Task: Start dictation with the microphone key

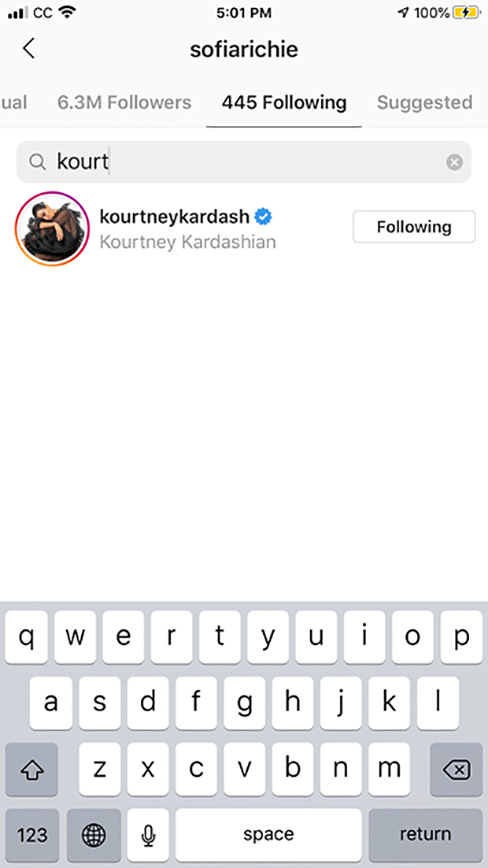Action: [148, 835]
